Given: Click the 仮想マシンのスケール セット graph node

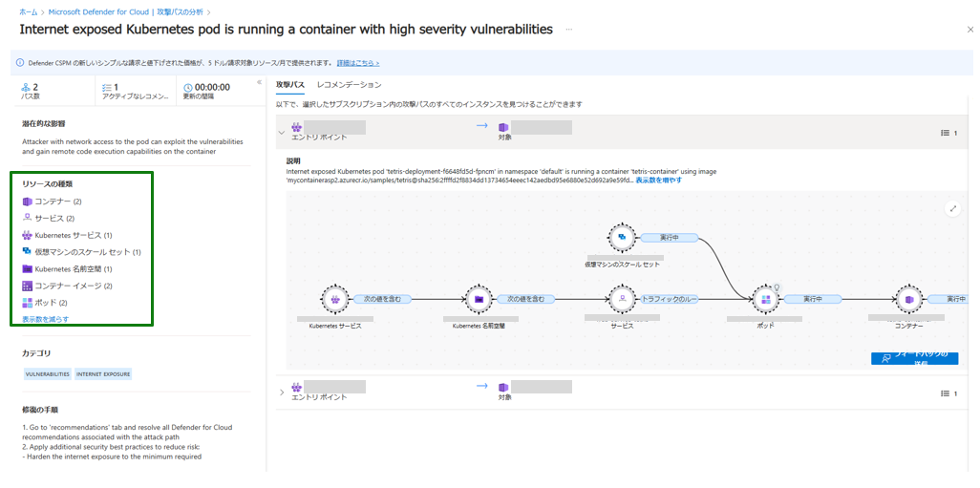Looking at the screenshot, I should [x=622, y=237].
